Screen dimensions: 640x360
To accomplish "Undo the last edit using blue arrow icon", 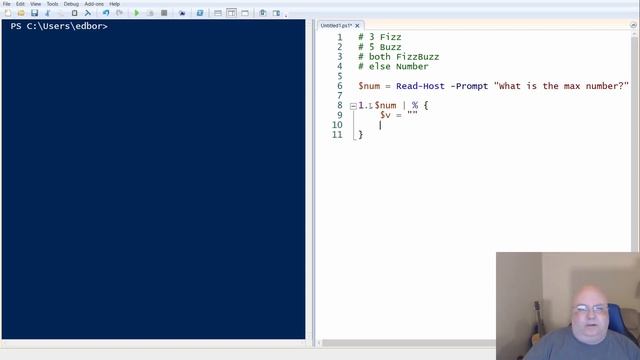I will click(106, 13).
